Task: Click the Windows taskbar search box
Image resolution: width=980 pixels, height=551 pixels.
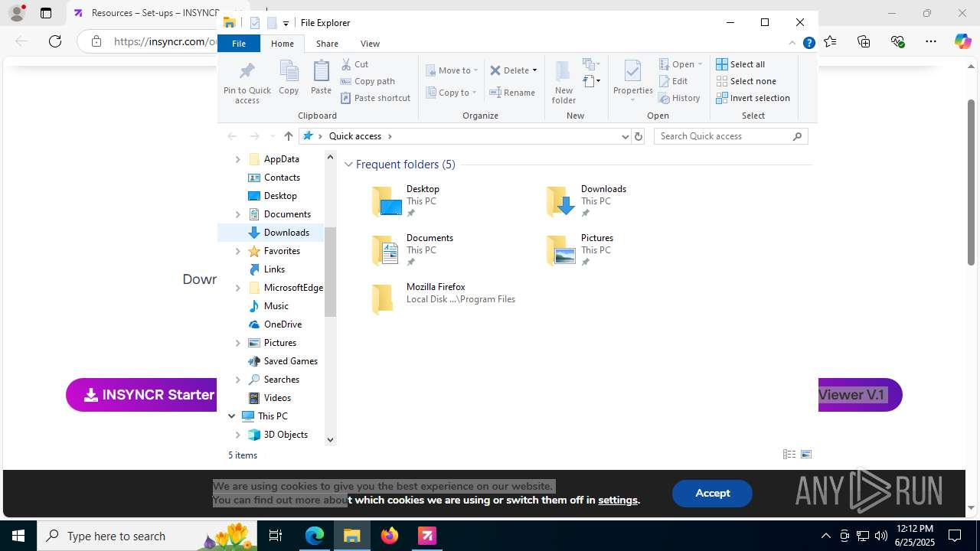Action: click(x=149, y=536)
